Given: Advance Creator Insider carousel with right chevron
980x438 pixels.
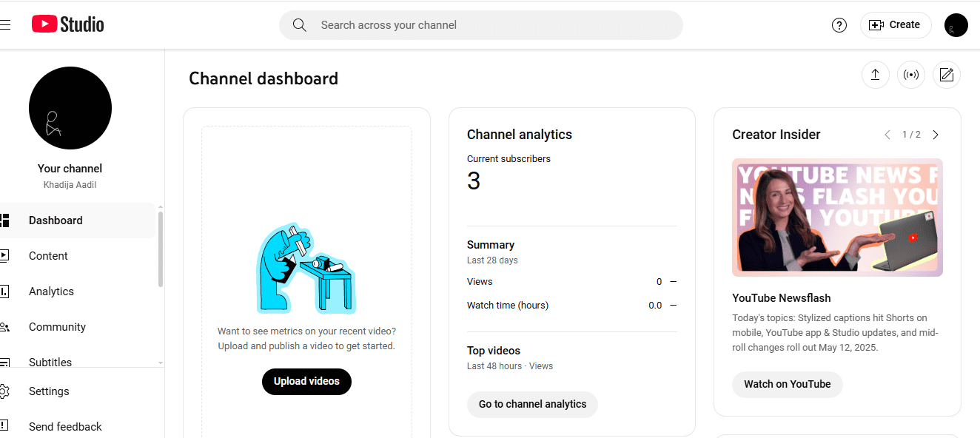Looking at the screenshot, I should coord(935,135).
